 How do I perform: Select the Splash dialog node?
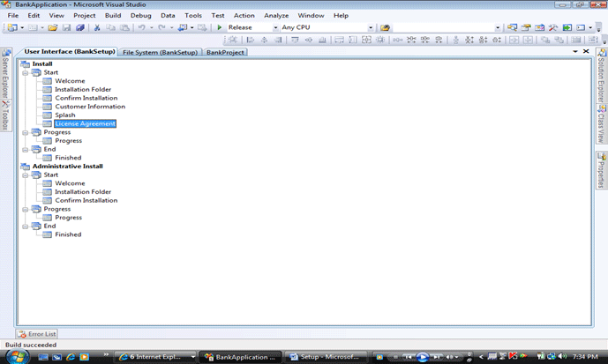pos(65,115)
